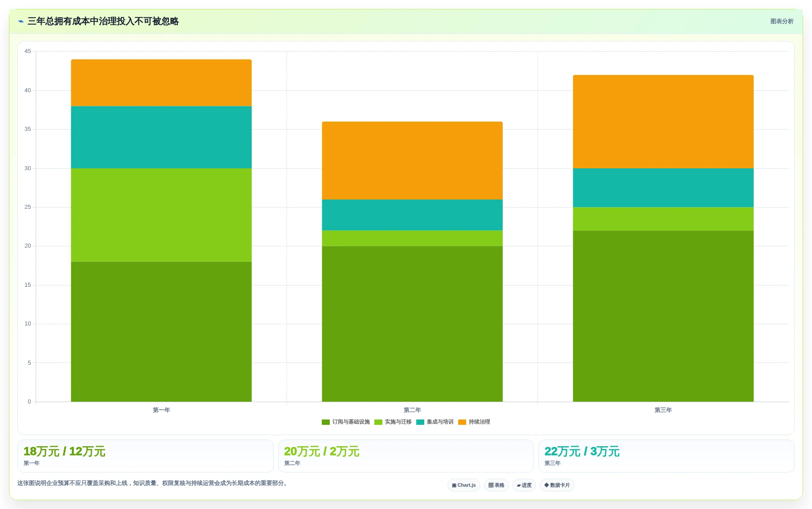Click the 第二年 orange 持续治理 bar segment
This screenshot has width=812, height=509.
click(x=412, y=160)
